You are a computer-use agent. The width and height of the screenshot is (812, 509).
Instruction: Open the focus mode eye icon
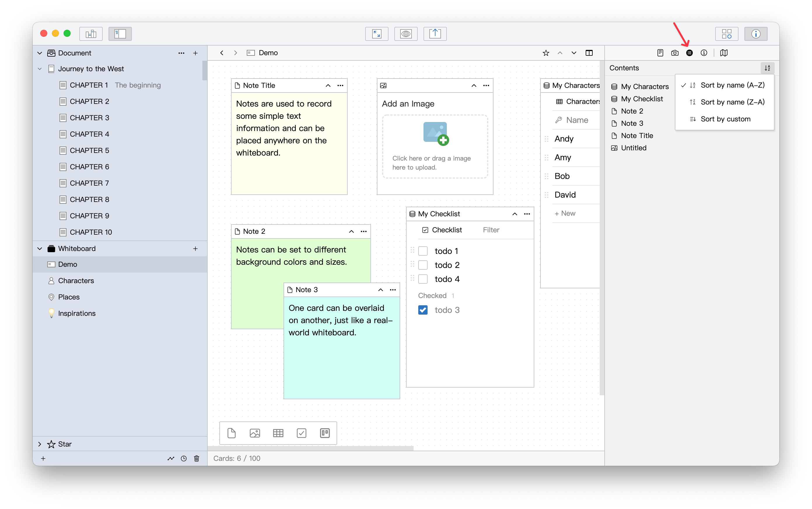click(406, 34)
